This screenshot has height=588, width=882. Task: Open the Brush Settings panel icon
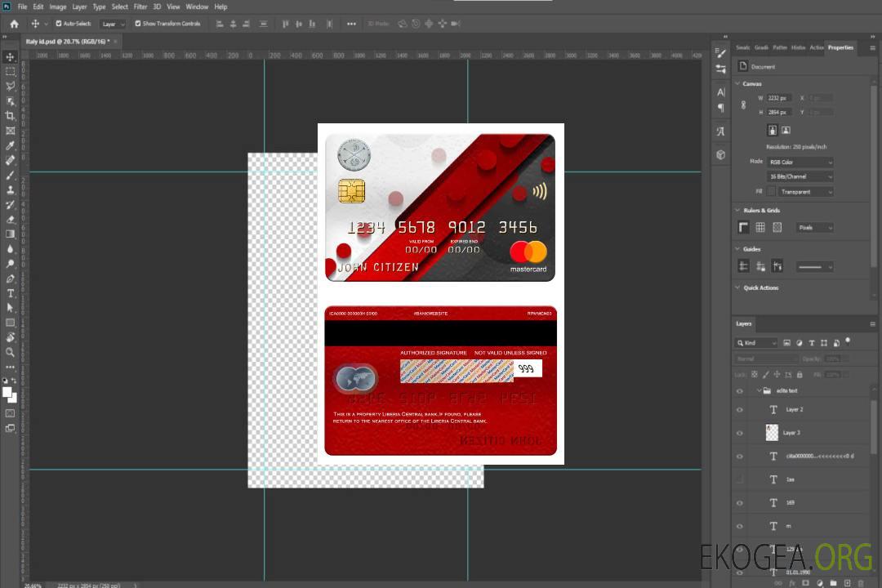[720, 53]
